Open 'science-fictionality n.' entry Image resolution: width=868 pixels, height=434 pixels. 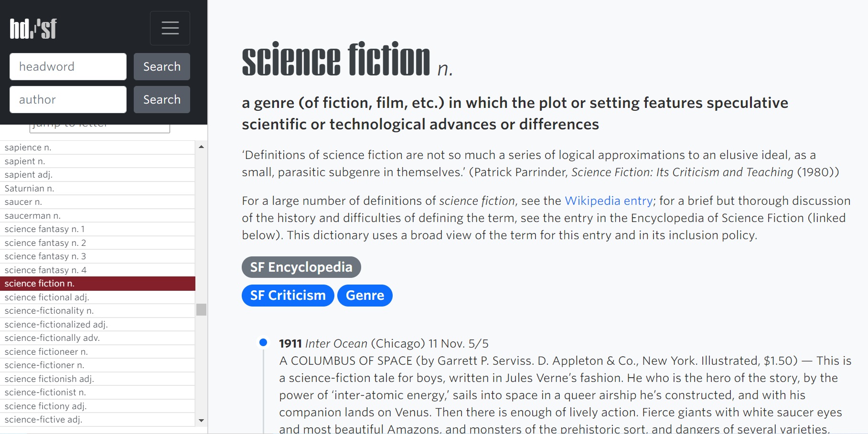(x=49, y=311)
